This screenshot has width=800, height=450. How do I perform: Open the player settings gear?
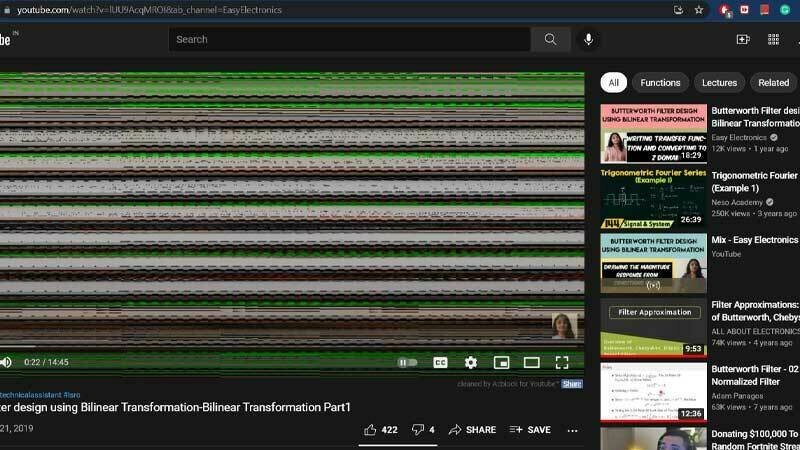471,362
